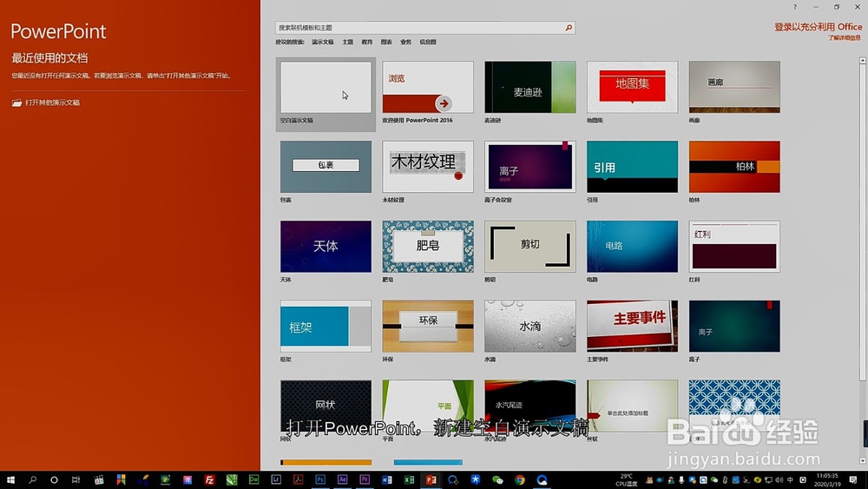Launch Premiere Pro from the taskbar
Viewport: 868px width, 489px height.
pyautogui.click(x=365, y=480)
